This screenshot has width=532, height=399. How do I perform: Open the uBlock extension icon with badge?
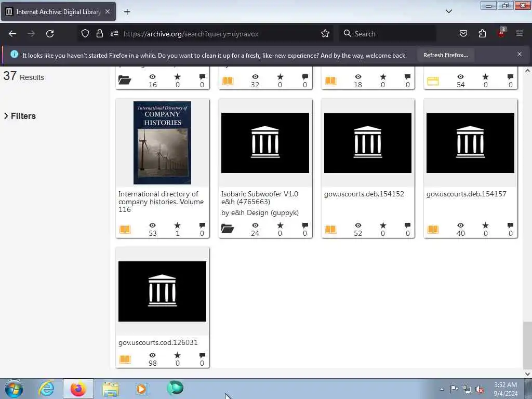click(501, 33)
